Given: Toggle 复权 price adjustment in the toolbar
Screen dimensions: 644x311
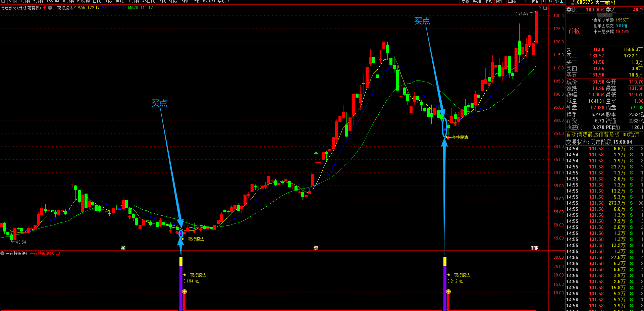Looking at the screenshot, I should coord(466,1).
